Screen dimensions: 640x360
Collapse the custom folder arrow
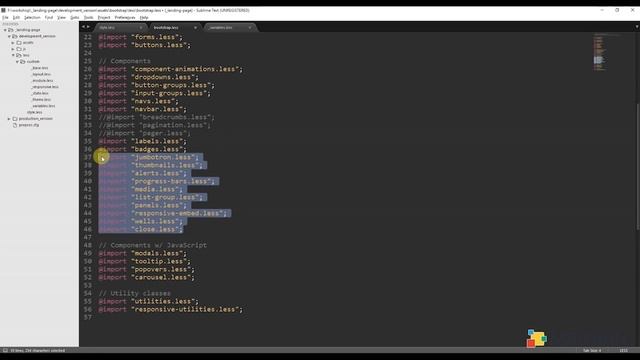(17, 62)
